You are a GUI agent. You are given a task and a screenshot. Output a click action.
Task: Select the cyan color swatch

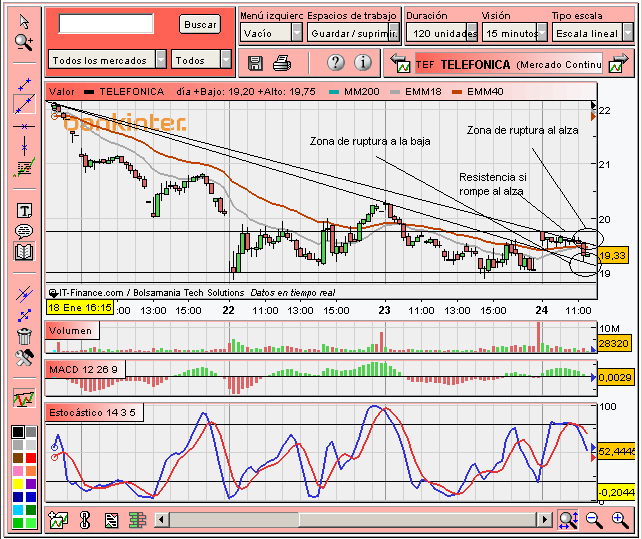tap(18, 510)
